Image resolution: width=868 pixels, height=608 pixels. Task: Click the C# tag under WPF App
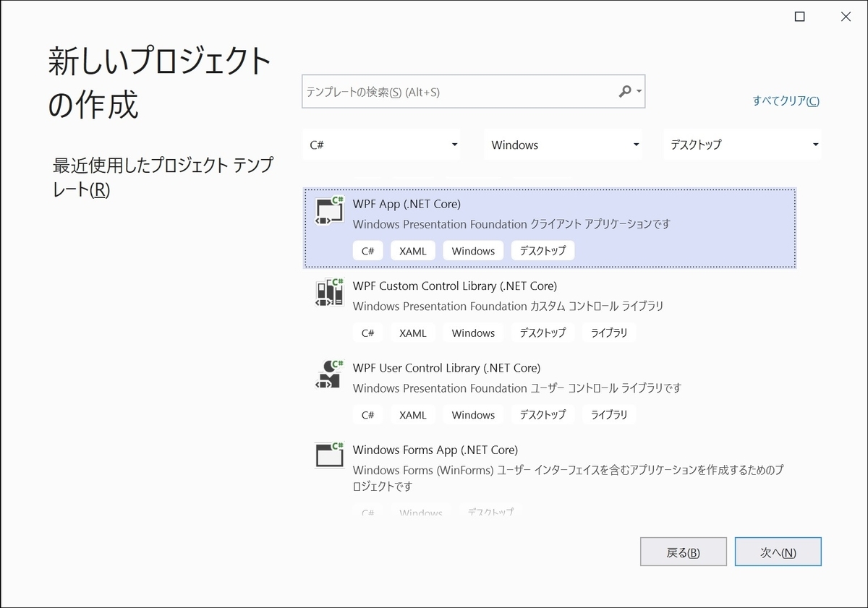click(x=367, y=251)
